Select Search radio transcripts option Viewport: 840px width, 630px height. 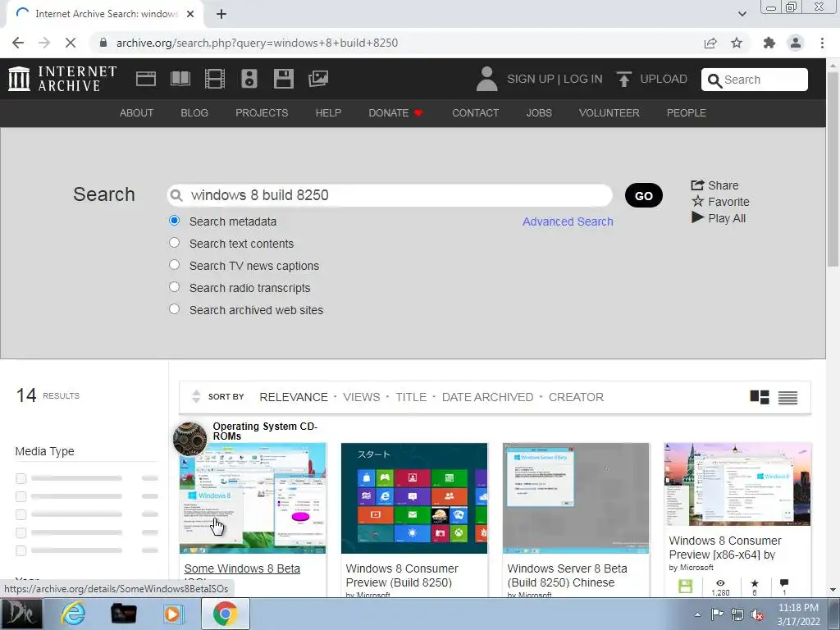174,287
